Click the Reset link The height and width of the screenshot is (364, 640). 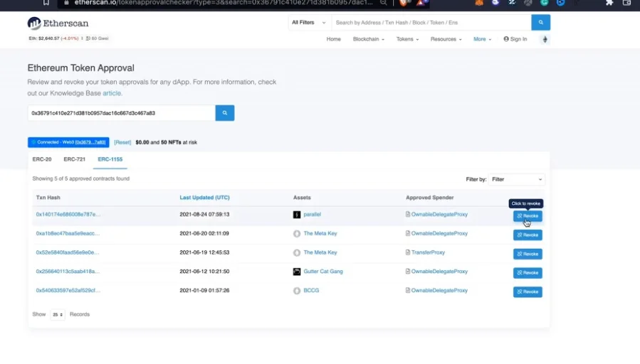[122, 142]
